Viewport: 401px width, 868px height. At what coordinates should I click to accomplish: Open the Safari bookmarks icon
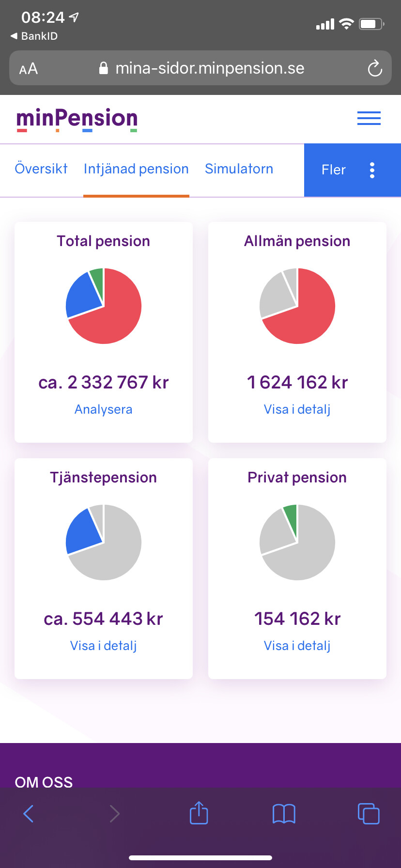284,813
